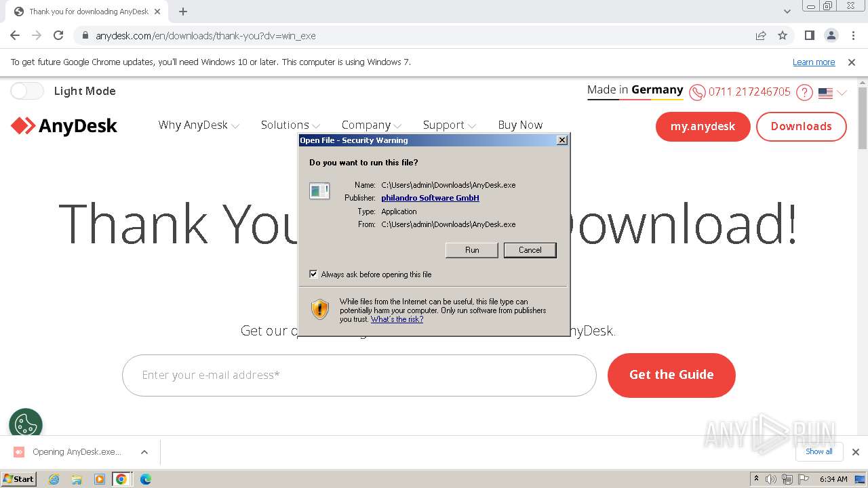Call via the phone icon next to 0711 217246705

coord(697,92)
